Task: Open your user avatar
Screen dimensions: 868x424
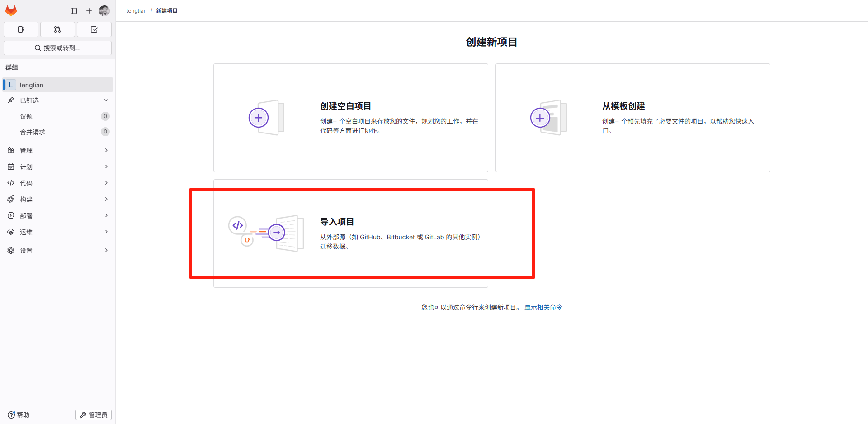Action: 104,10
